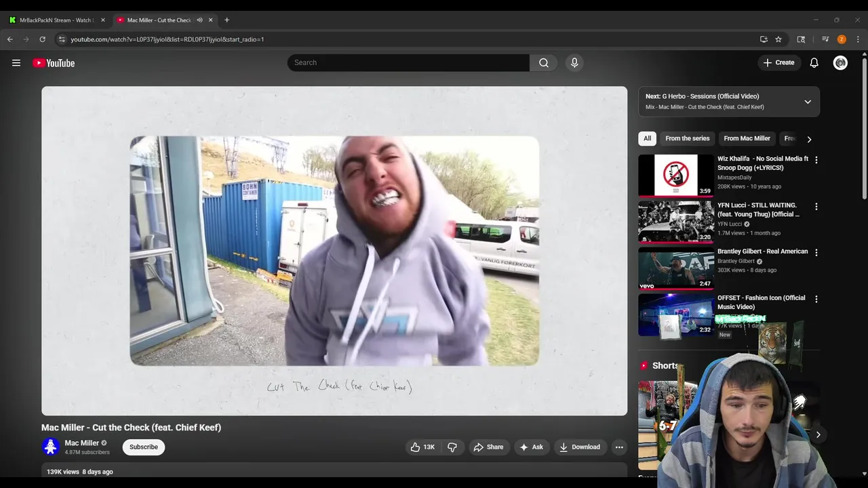Select the All filter chip

coord(647,138)
